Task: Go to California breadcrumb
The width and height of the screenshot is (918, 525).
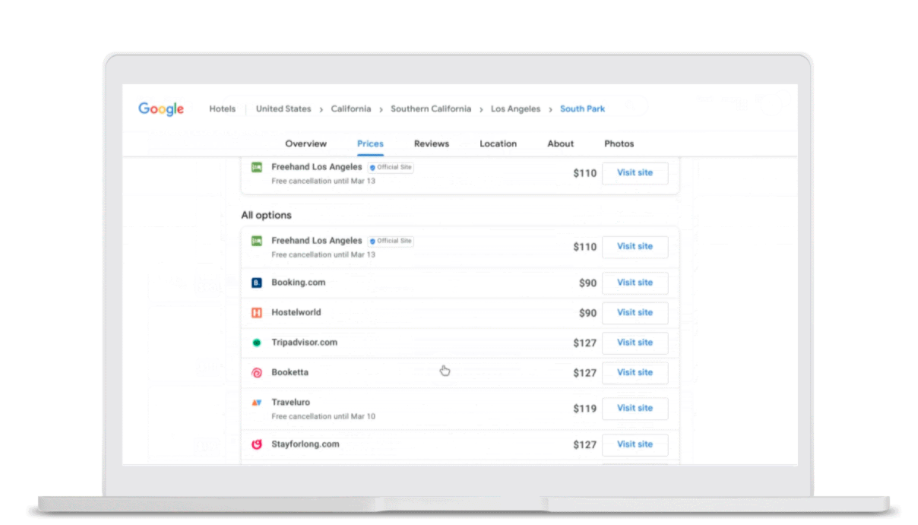Action: coord(351,109)
